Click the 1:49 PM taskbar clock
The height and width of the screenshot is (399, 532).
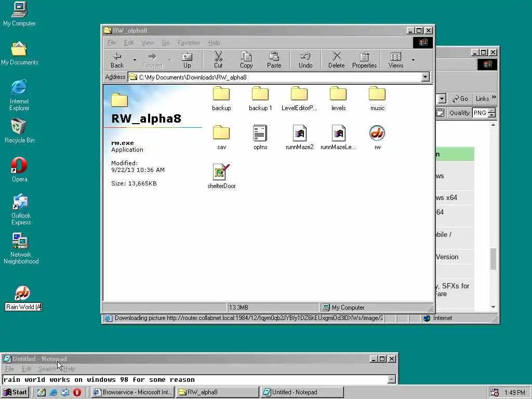pos(515,393)
